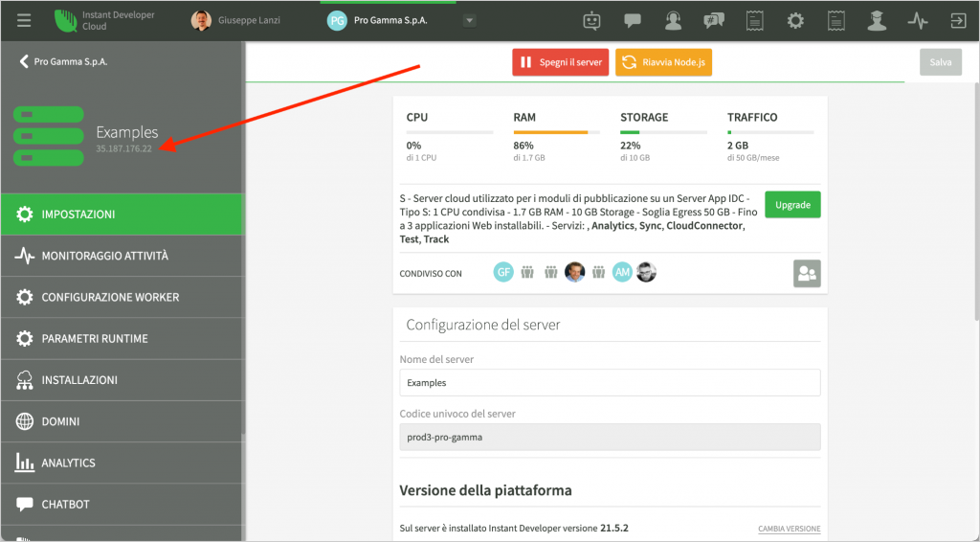This screenshot has width=980, height=542.
Task: Click the logout exit arrow icon
Action: pyautogui.click(x=958, y=21)
